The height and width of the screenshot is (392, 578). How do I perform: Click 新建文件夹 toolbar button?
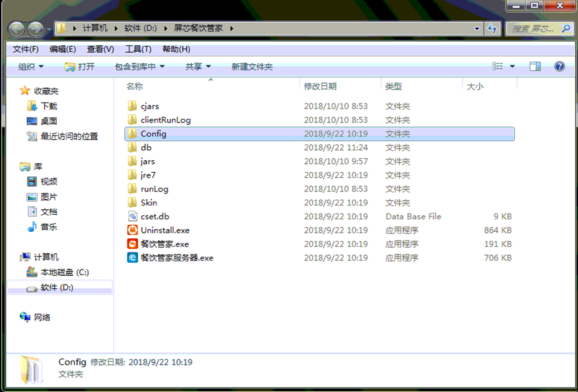point(252,67)
